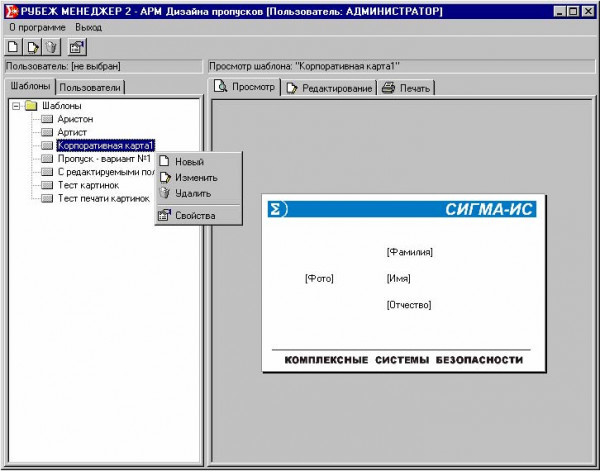Click the Delete trash toolbar icon
The height and width of the screenshot is (472, 600).
(x=52, y=47)
